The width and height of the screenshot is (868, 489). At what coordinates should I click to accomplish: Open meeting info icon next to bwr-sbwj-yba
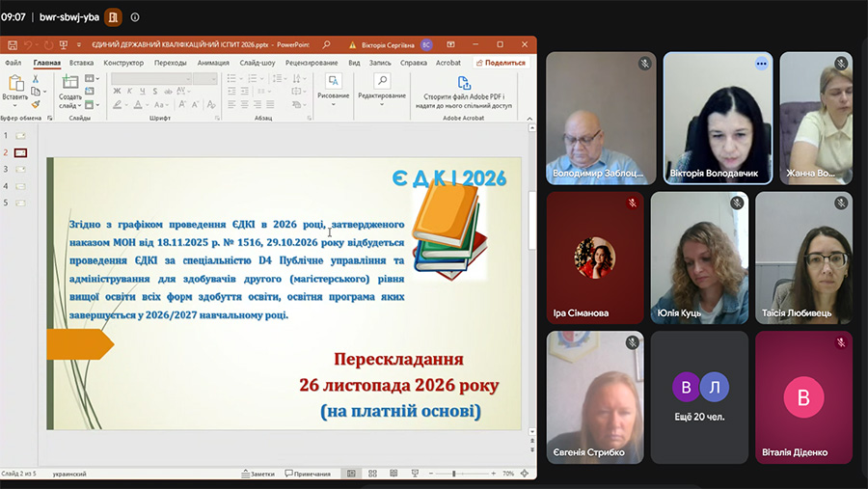[x=134, y=17]
